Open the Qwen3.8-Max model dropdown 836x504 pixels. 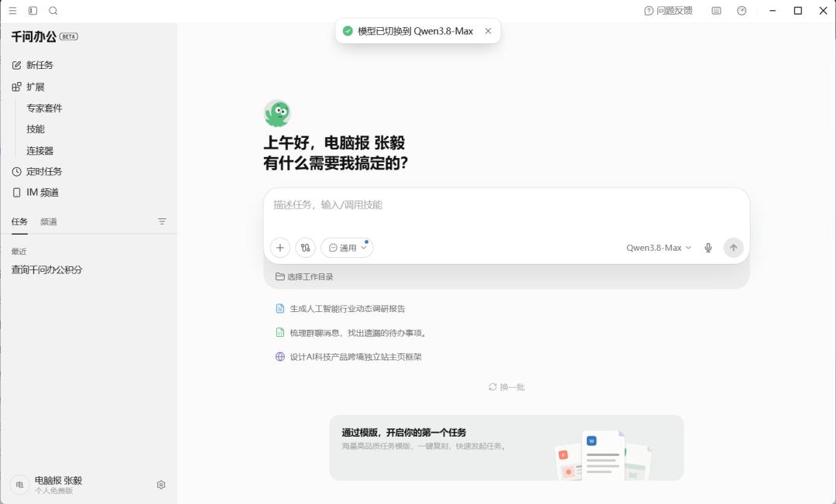pyautogui.click(x=659, y=248)
